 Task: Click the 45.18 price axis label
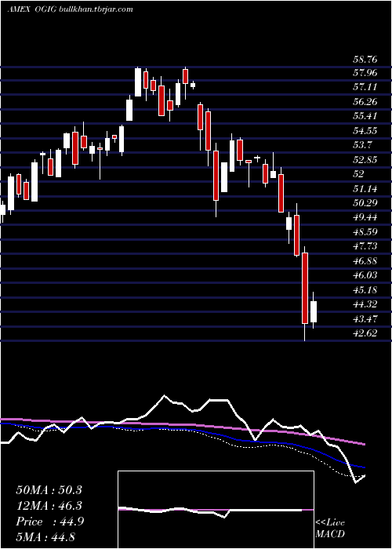(x=365, y=290)
